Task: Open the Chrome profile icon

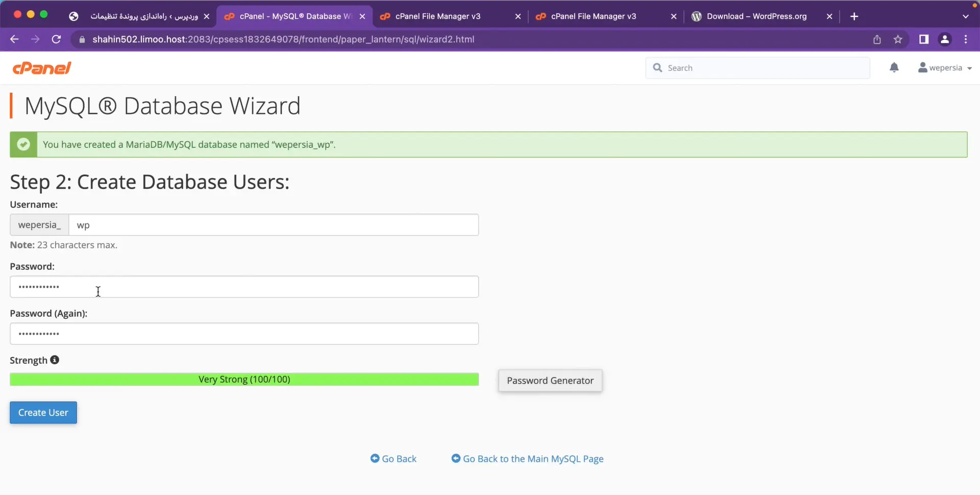Action: (945, 39)
